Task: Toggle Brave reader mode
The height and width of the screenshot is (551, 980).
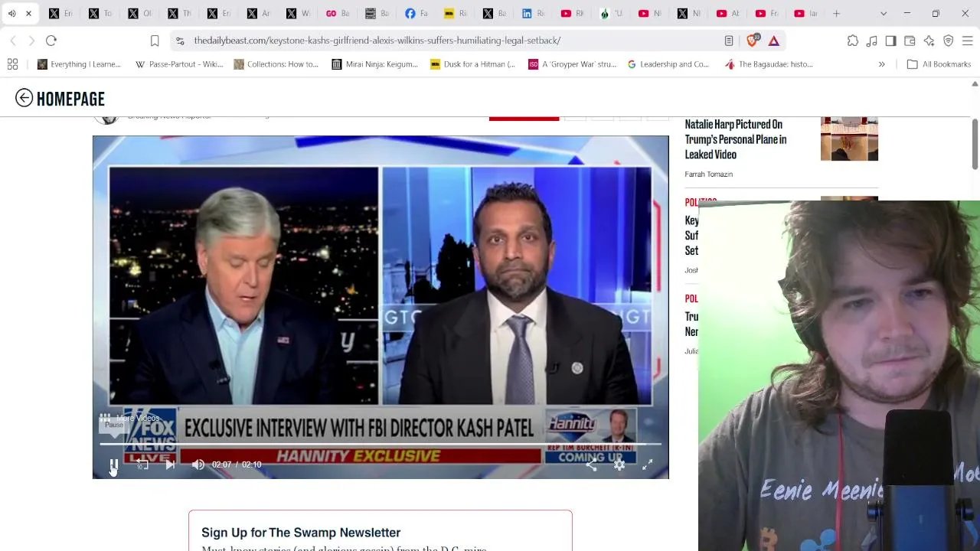Action: coord(729,41)
